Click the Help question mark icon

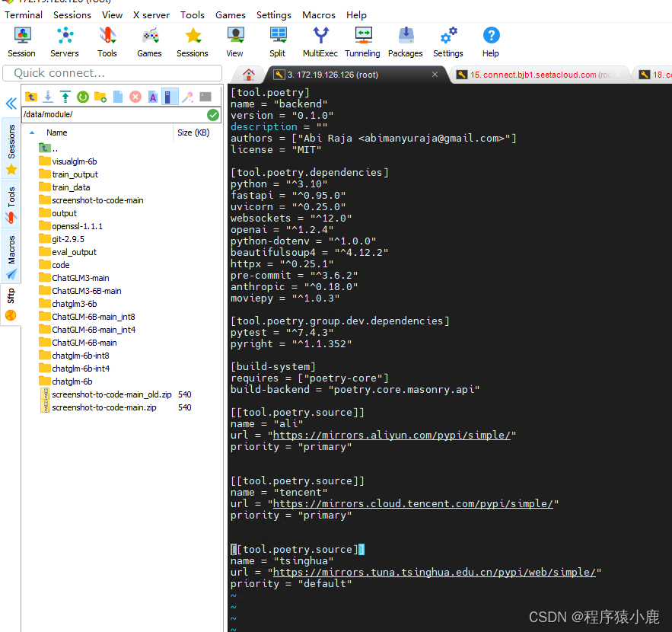click(491, 42)
